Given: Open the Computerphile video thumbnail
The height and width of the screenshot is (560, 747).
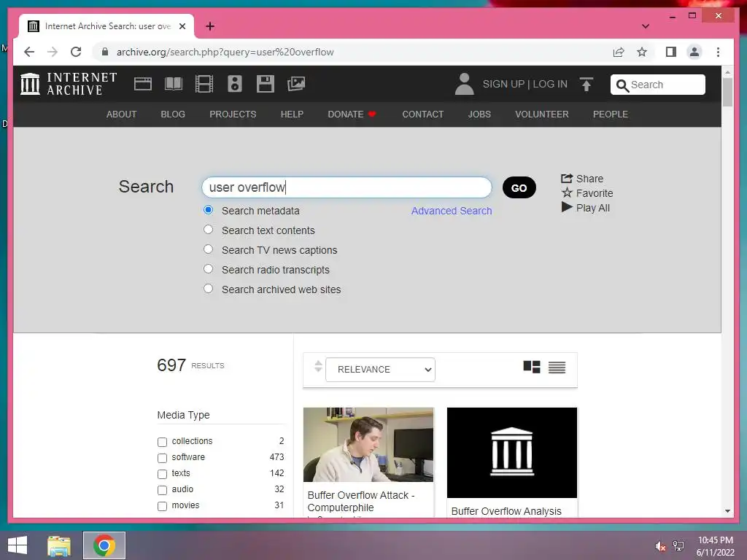Looking at the screenshot, I should coord(368,444).
